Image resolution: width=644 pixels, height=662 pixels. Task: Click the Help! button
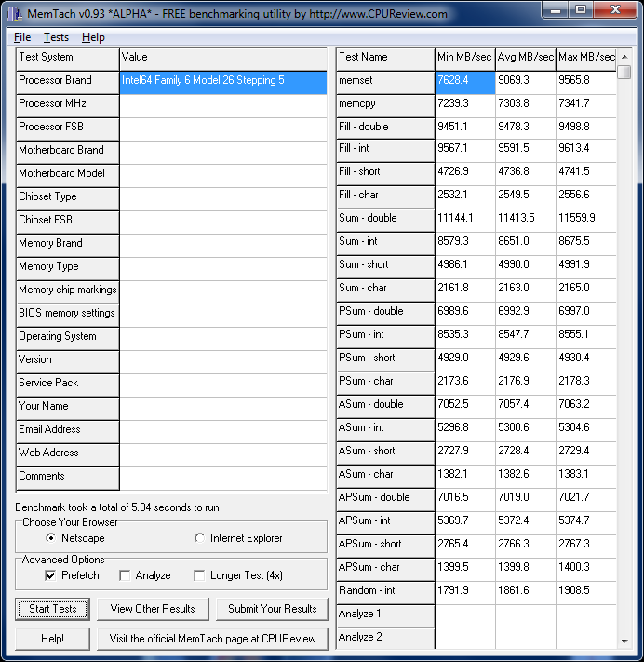[53, 639]
